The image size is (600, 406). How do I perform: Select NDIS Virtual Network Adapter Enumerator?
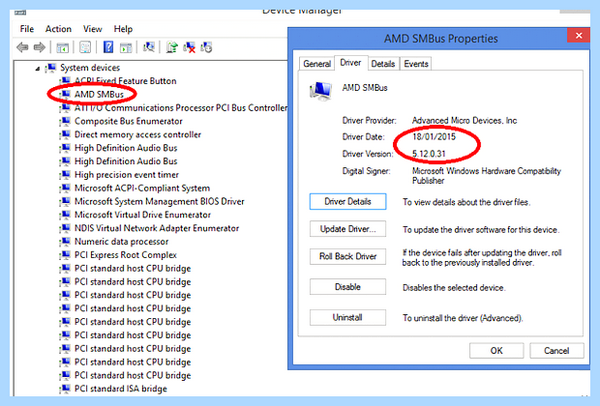157,228
